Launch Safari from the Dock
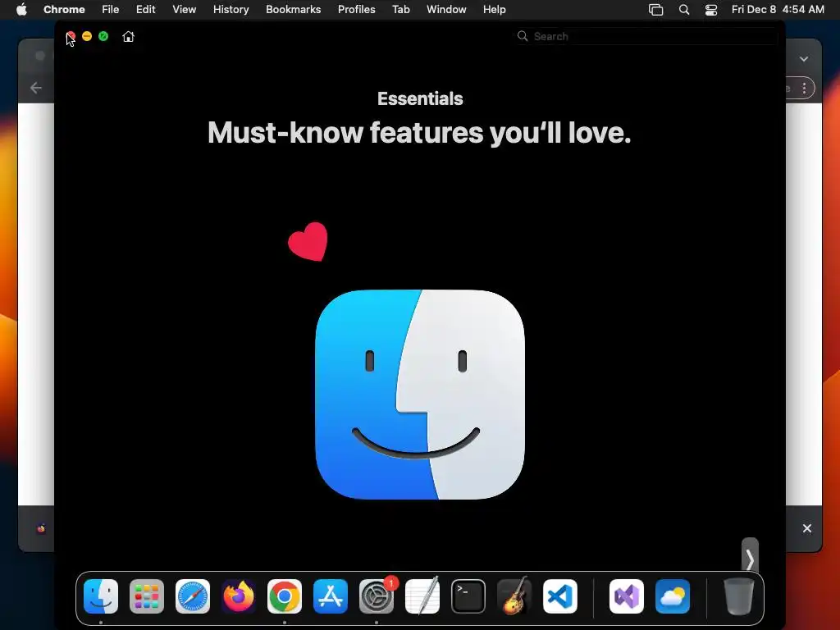The image size is (840, 630). tap(193, 596)
